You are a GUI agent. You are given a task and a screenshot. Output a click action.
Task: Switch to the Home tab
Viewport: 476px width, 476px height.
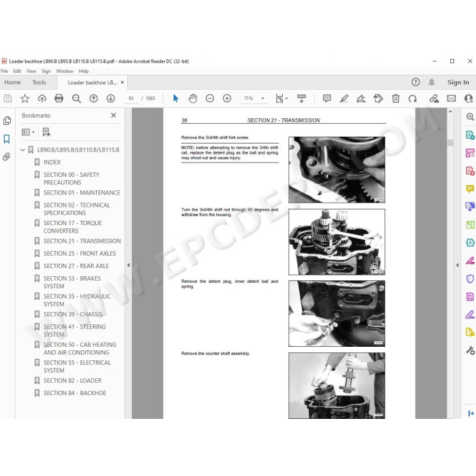12,82
